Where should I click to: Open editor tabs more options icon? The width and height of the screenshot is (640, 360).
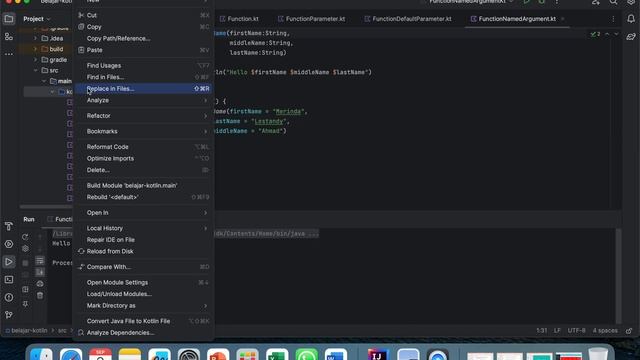[613, 19]
